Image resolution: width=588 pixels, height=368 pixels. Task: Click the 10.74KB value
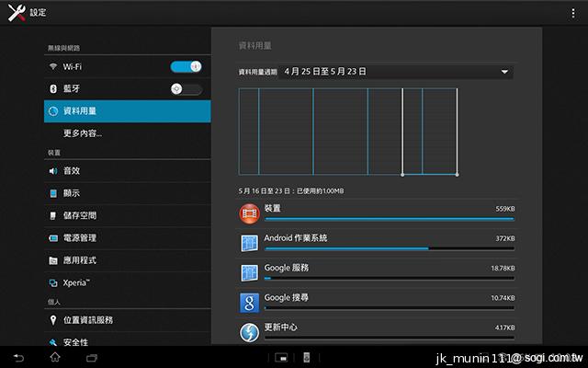pos(503,298)
